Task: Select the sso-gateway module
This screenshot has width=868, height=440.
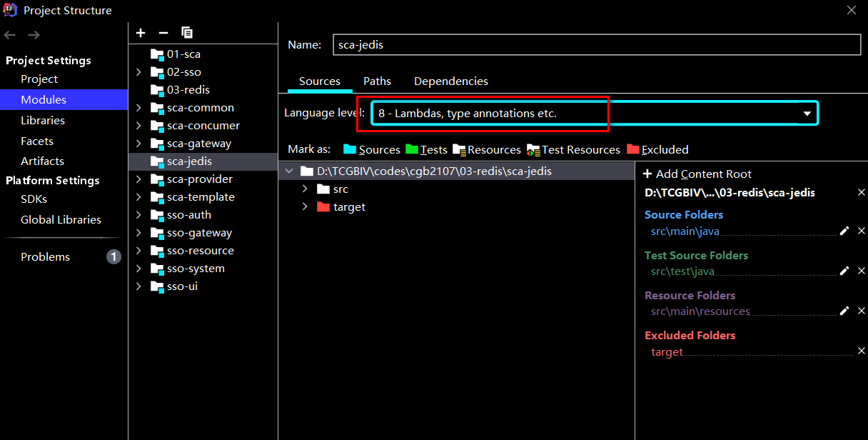Action: [199, 233]
